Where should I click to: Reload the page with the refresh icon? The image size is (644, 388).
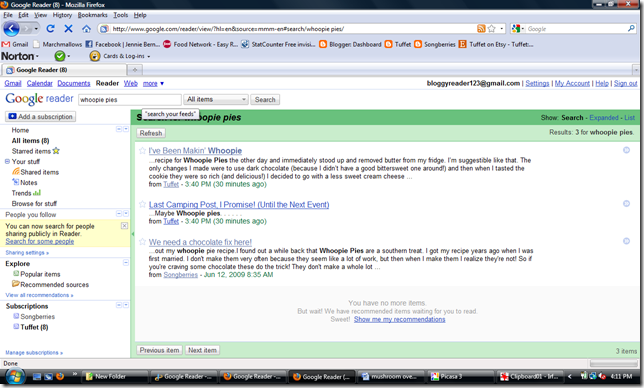point(51,29)
